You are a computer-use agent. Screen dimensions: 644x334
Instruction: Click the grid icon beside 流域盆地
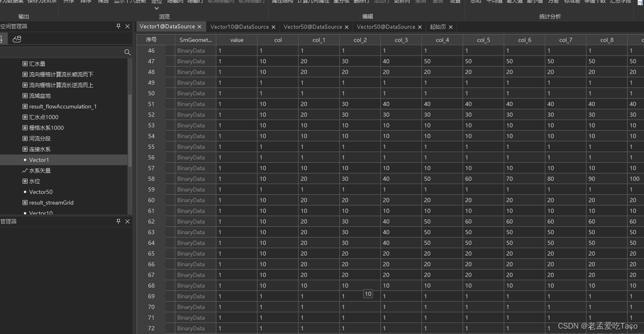pyautogui.click(x=25, y=96)
